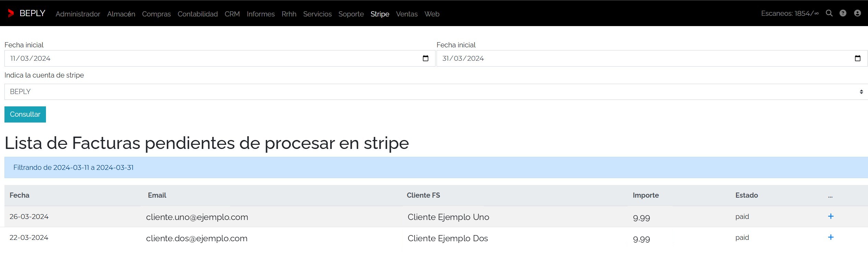Click the Fecha column header
The image size is (868, 256).
[x=20, y=195]
